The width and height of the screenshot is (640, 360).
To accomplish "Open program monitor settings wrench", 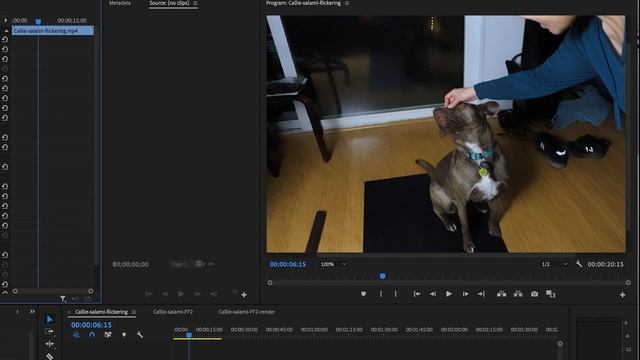I will pyautogui.click(x=579, y=264).
